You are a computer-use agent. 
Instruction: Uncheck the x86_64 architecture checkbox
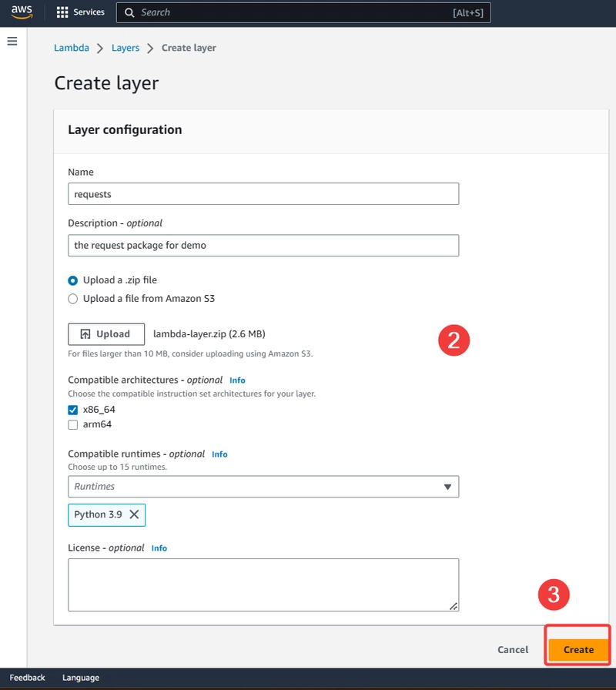pos(73,410)
